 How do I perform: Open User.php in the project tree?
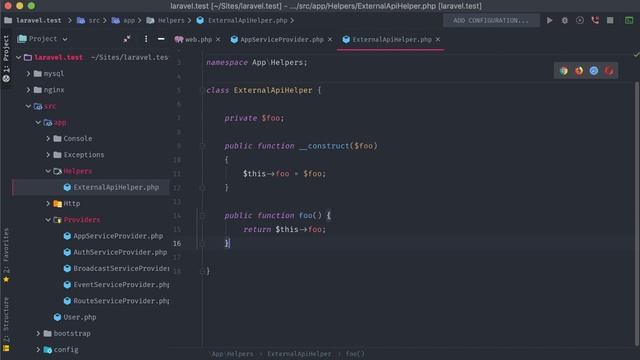(80, 317)
